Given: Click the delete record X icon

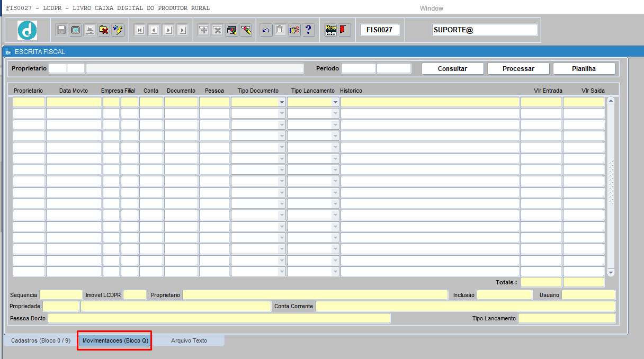Looking at the screenshot, I should click(218, 30).
